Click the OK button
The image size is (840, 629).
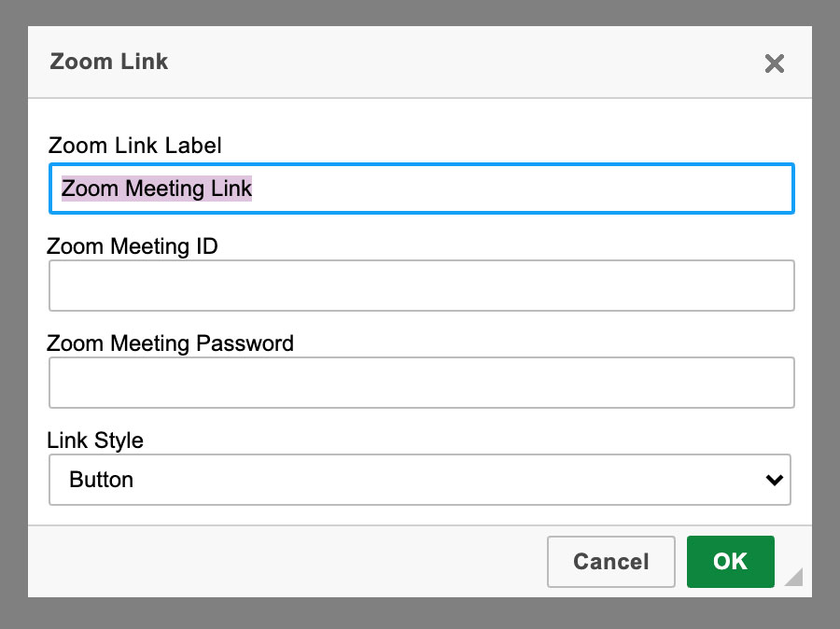click(730, 561)
